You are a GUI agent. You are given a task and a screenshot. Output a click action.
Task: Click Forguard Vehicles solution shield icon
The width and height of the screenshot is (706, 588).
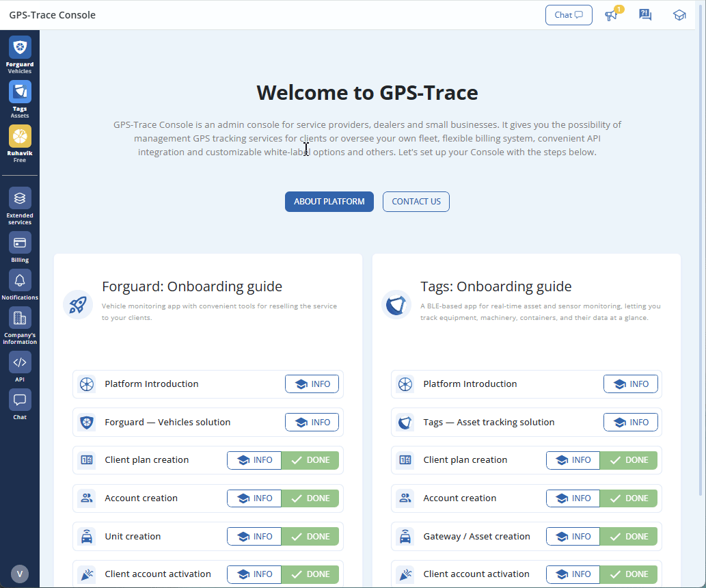(86, 422)
